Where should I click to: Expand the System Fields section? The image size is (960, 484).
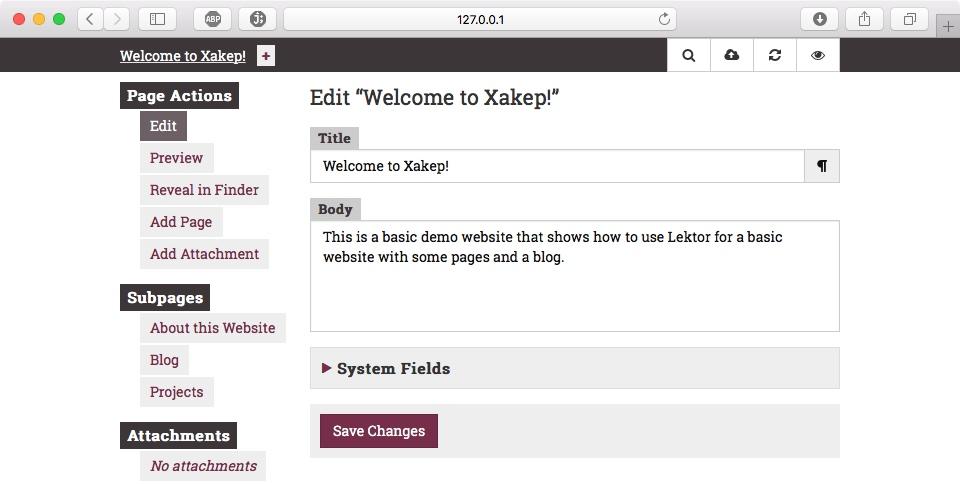(575, 368)
